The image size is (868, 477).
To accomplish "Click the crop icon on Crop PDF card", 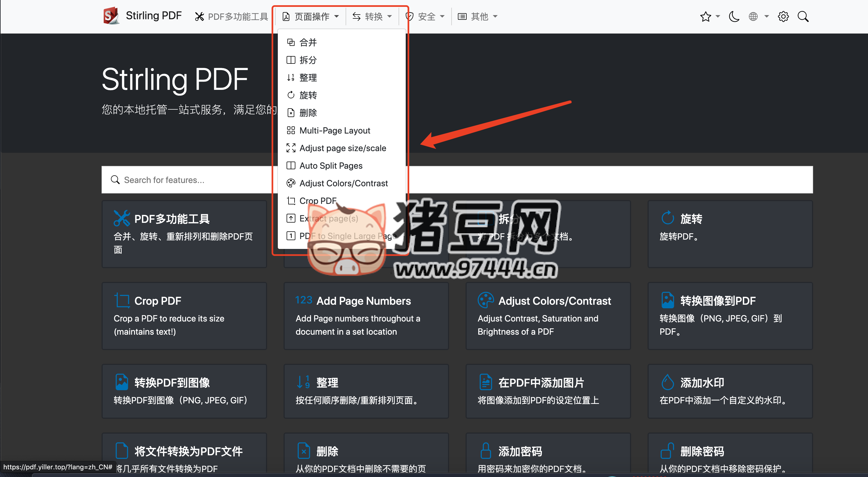I will pyautogui.click(x=122, y=300).
